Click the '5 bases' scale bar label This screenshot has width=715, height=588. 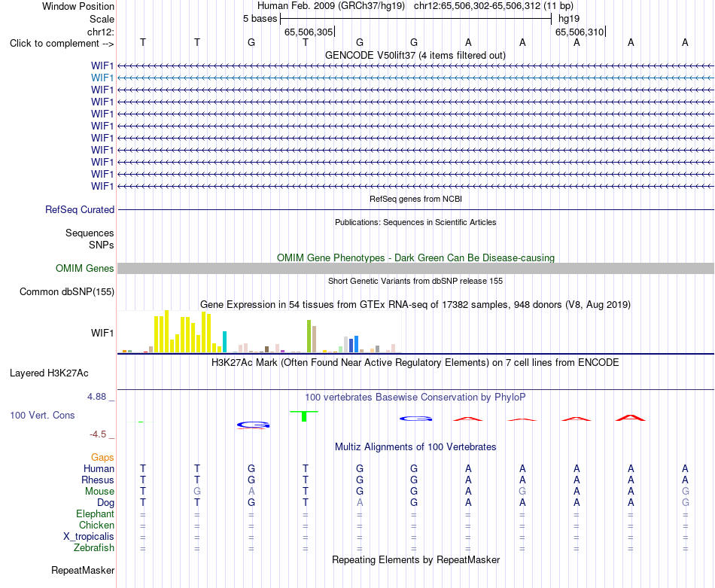[x=260, y=19]
